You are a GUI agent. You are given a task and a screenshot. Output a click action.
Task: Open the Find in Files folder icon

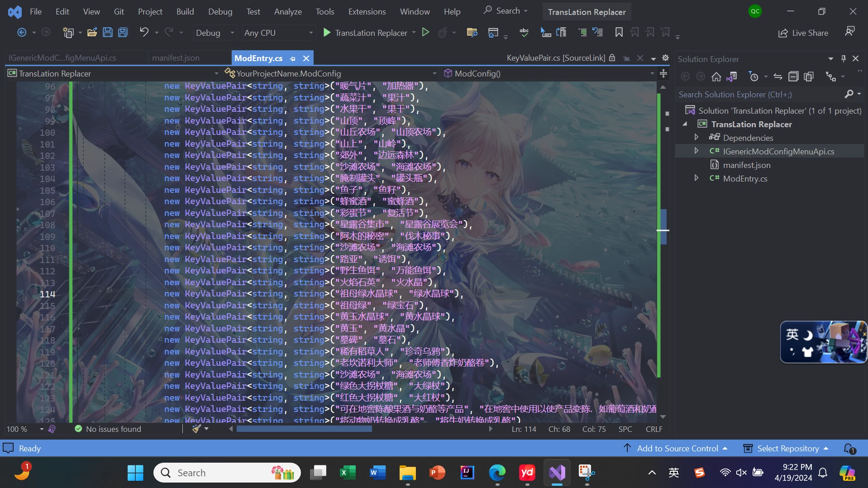click(x=472, y=33)
